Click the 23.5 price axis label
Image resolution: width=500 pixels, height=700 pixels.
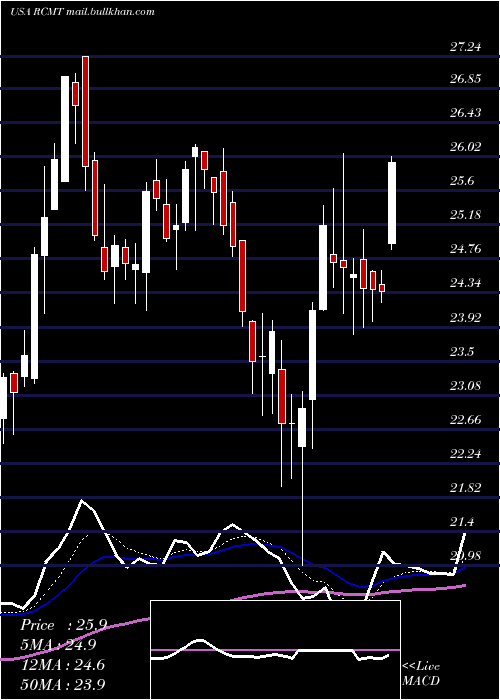(x=462, y=351)
